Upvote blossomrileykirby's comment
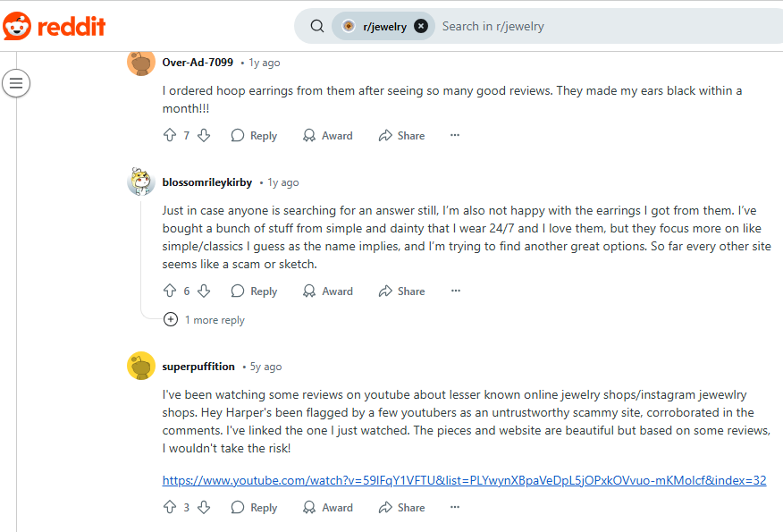783x532 pixels. pos(170,291)
